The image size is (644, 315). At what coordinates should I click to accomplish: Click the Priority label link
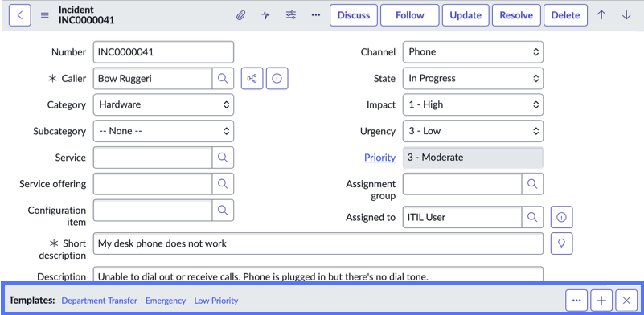click(380, 157)
